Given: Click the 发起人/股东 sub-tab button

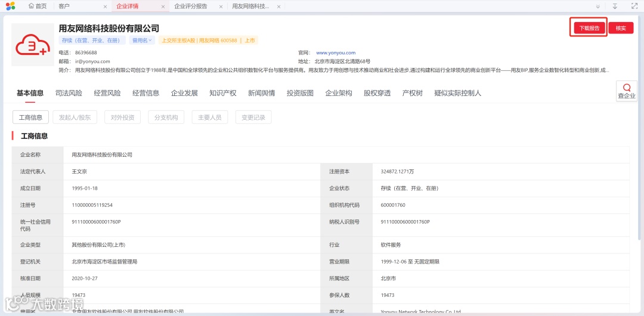Looking at the screenshot, I should click(x=75, y=117).
